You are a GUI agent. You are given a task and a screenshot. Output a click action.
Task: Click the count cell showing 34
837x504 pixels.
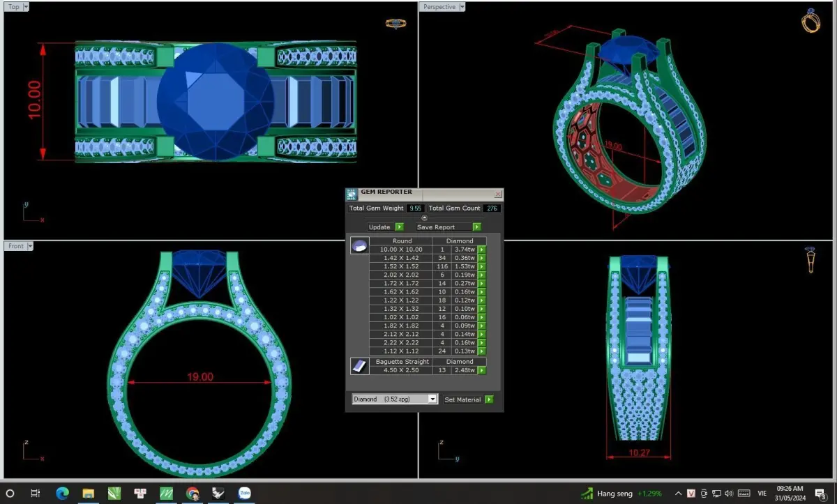pos(442,258)
